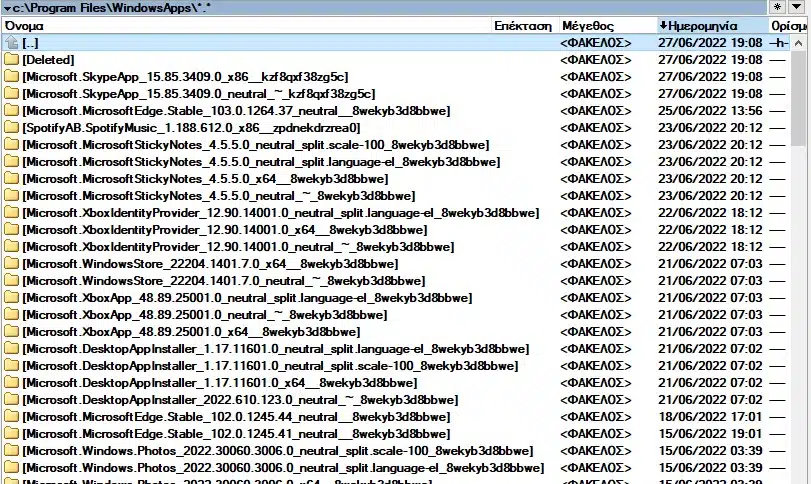
Task: Select WindowsStore_22204.1401.7.0_neutral_~_ folder name
Action: (223, 281)
